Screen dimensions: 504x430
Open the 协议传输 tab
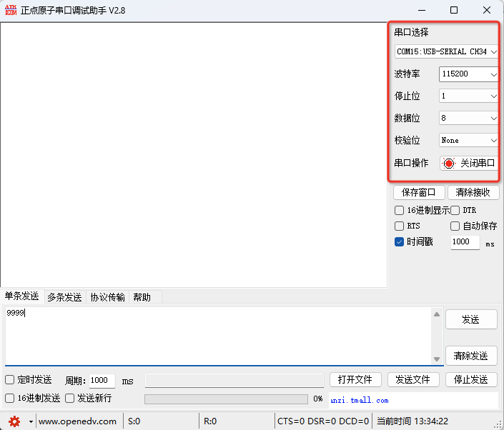point(107,297)
